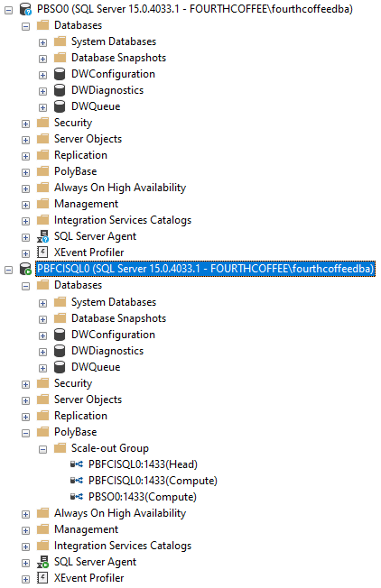Screen dimensions: 381x588
Task: Click the PBSO0:1433(Compute) node icon
Action: tap(77, 497)
